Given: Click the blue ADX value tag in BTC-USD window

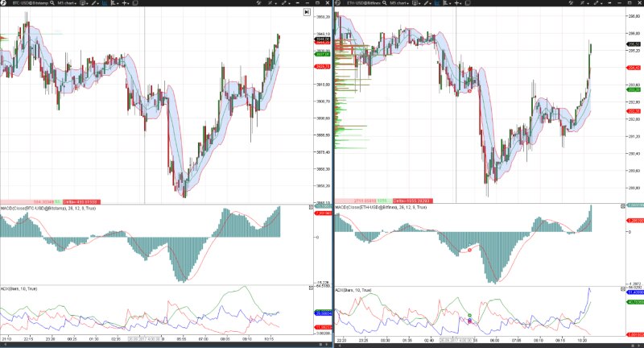Looking at the screenshot, I should 324,313.
